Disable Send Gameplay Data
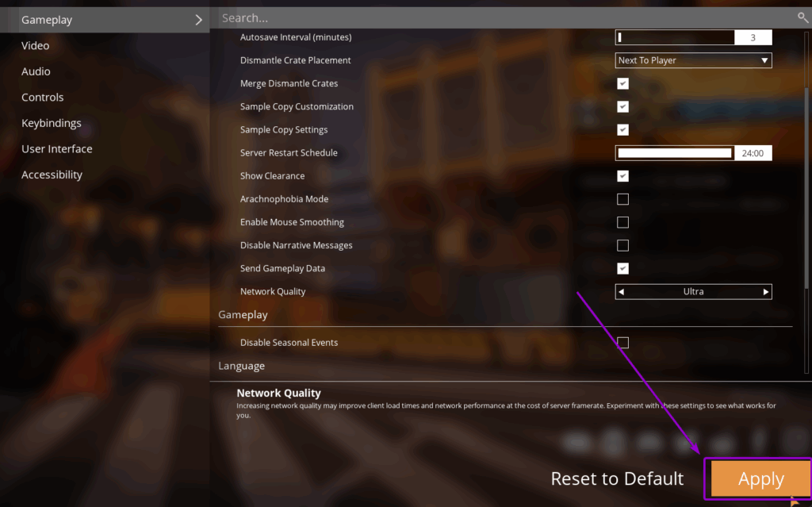The height and width of the screenshot is (507, 812). point(622,268)
